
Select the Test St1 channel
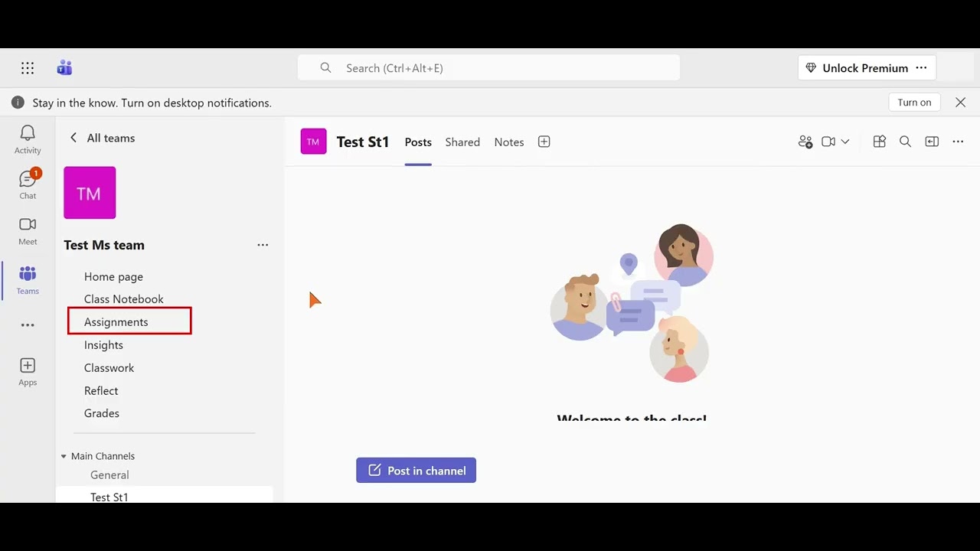point(109,497)
